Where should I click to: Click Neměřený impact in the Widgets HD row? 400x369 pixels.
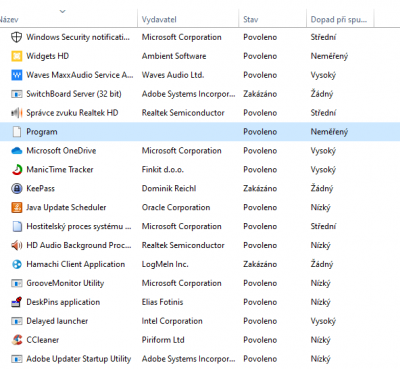point(329,56)
